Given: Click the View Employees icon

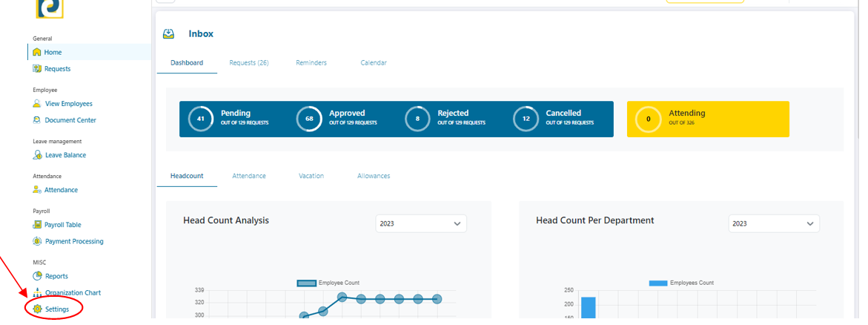Looking at the screenshot, I should tap(37, 104).
